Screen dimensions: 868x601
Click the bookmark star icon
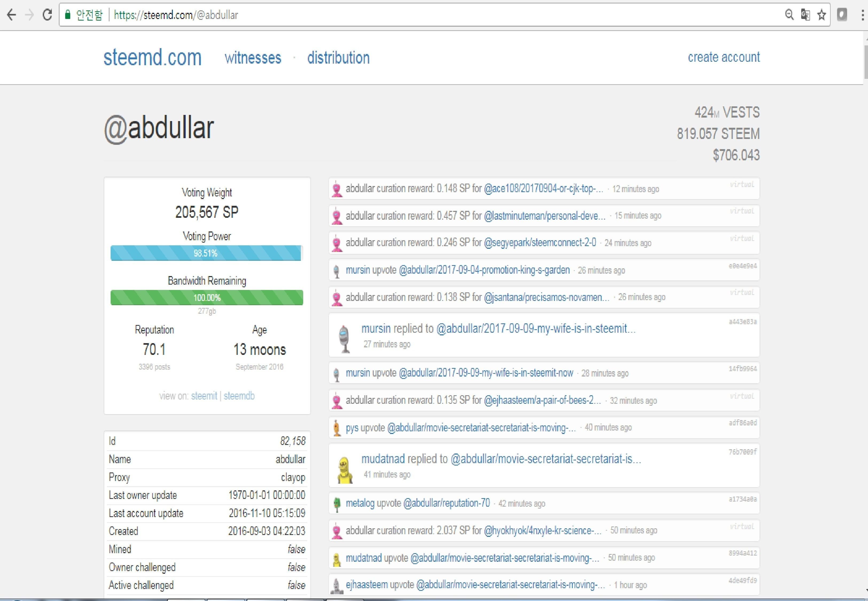(x=822, y=15)
